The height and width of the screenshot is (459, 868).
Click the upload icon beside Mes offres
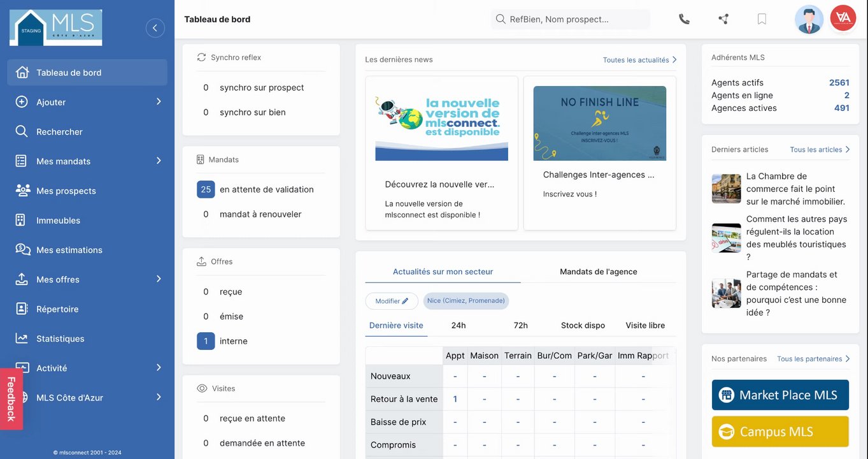coord(22,279)
